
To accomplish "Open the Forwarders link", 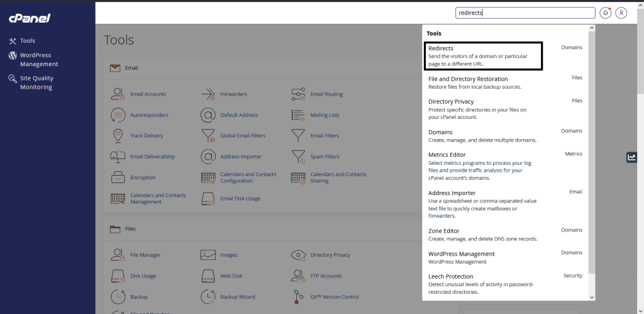I will (234, 94).
